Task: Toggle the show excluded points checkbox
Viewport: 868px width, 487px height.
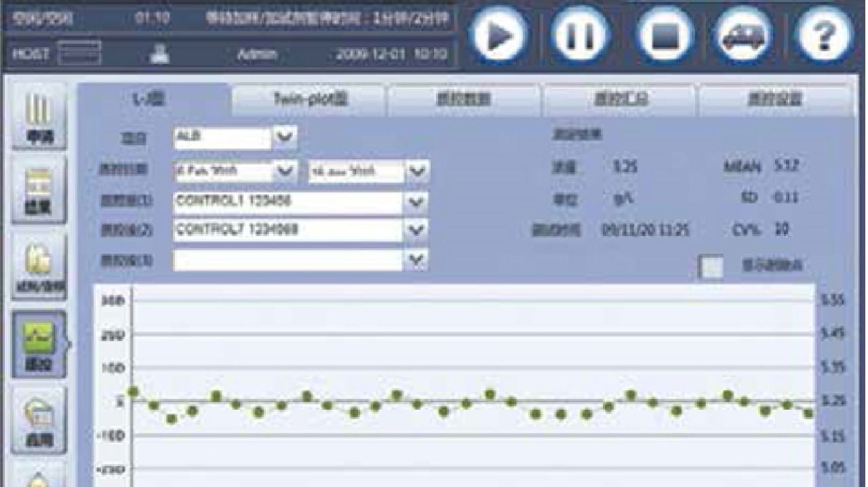Action: pyautogui.click(x=711, y=267)
